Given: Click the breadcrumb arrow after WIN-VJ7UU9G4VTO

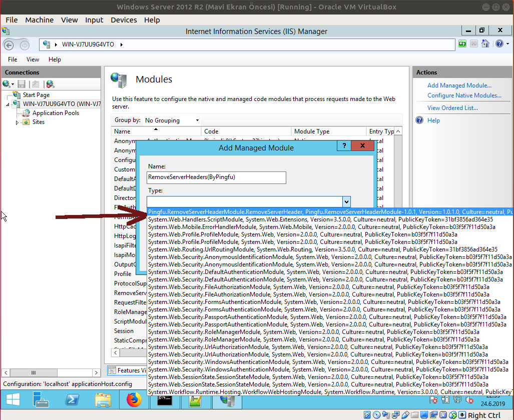Looking at the screenshot, I should tap(121, 44).
